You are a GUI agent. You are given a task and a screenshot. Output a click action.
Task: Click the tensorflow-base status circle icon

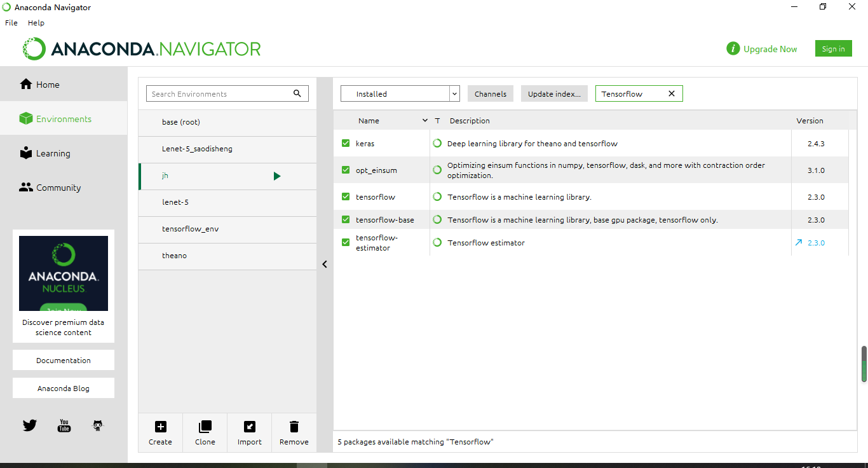point(437,219)
